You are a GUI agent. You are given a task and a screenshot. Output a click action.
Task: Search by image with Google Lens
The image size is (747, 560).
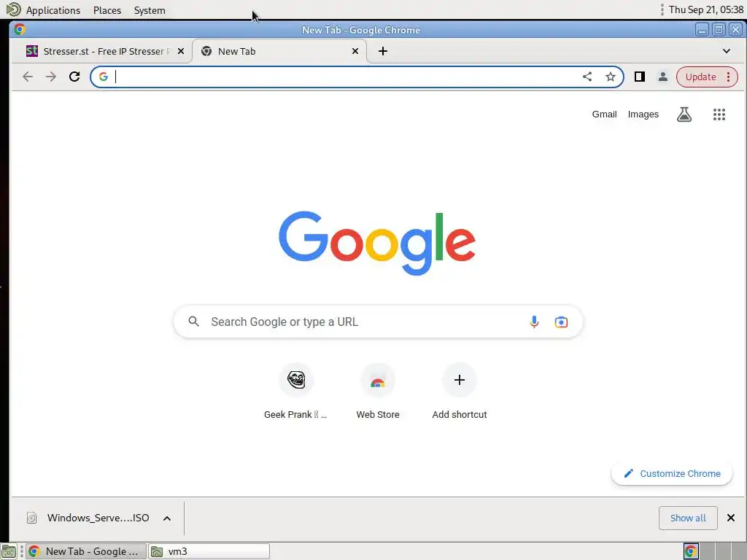click(x=561, y=322)
